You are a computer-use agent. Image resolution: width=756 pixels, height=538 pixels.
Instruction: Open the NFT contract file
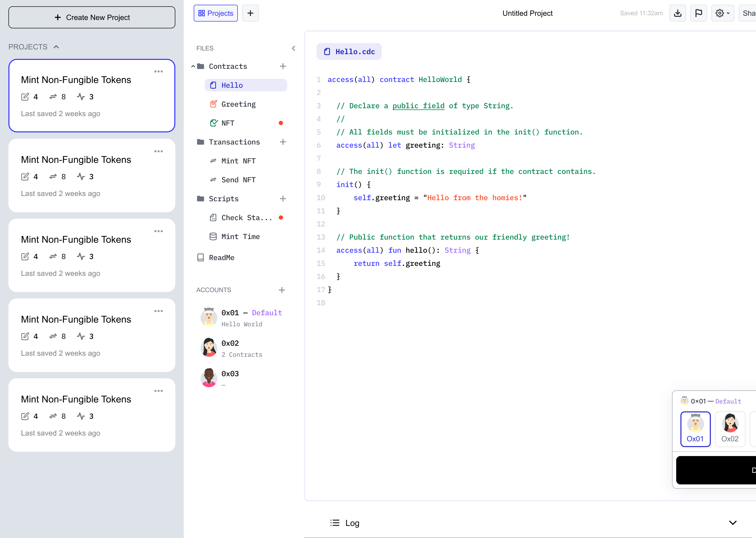click(x=227, y=123)
